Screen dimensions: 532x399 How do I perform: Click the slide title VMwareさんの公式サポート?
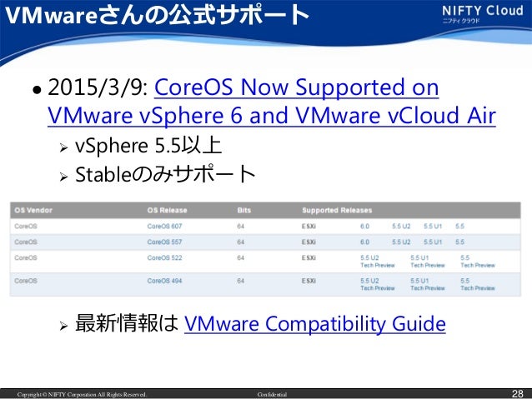[157, 15]
